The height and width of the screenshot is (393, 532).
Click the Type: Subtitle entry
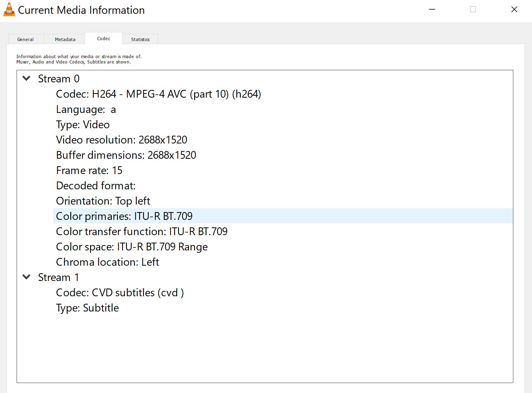click(87, 308)
